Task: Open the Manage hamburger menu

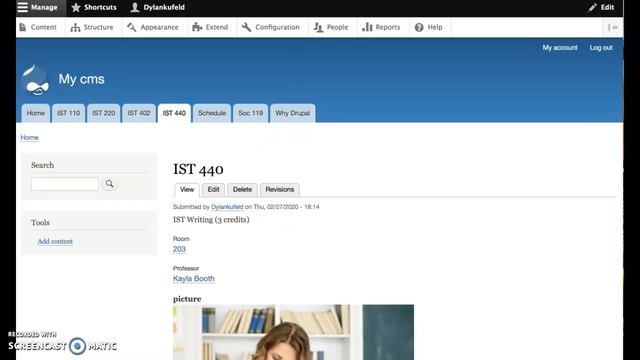Action: 38,7
